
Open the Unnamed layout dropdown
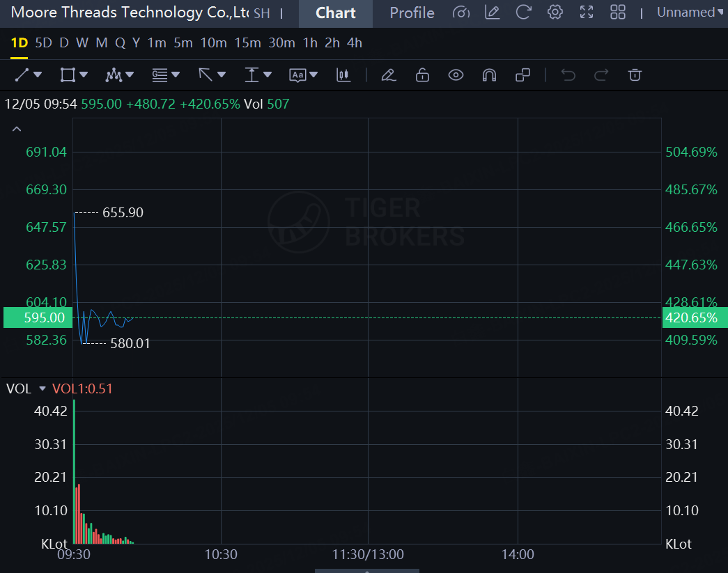click(x=690, y=13)
